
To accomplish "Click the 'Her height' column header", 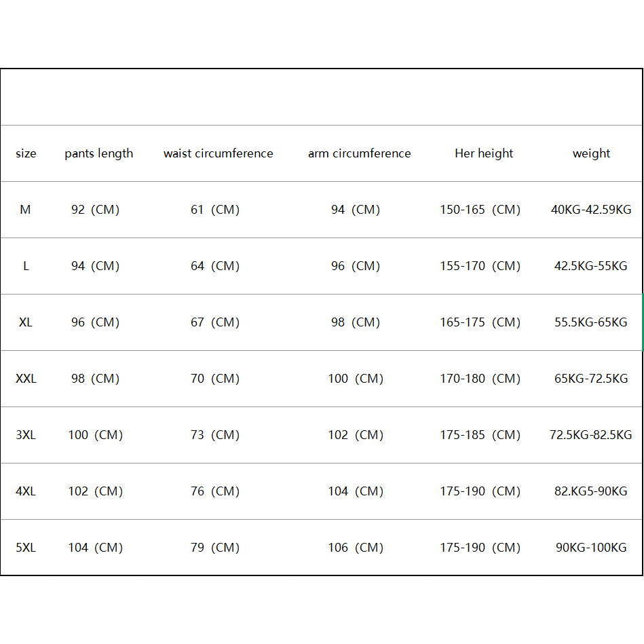I will pyautogui.click(x=484, y=153).
